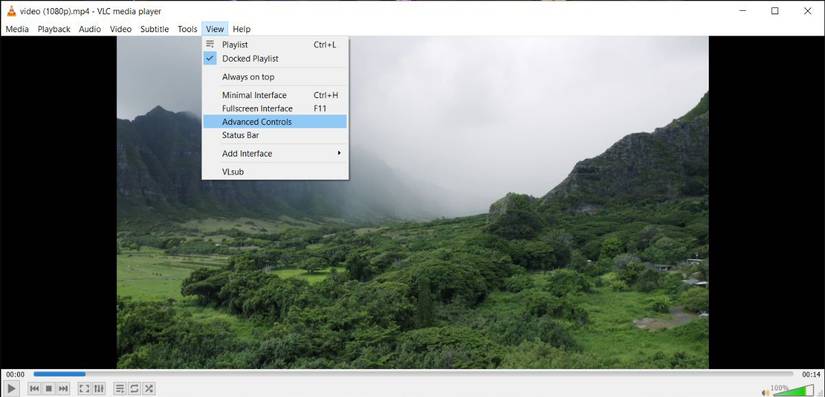825x397 pixels.
Task: Open the Tools menu
Action: coord(187,29)
